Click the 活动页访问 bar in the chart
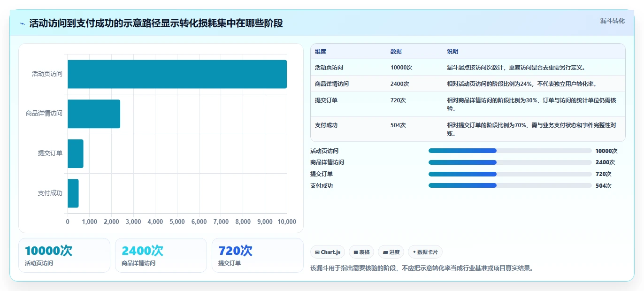Image resolution: width=644 pixels, height=291 pixels. pyautogui.click(x=177, y=74)
